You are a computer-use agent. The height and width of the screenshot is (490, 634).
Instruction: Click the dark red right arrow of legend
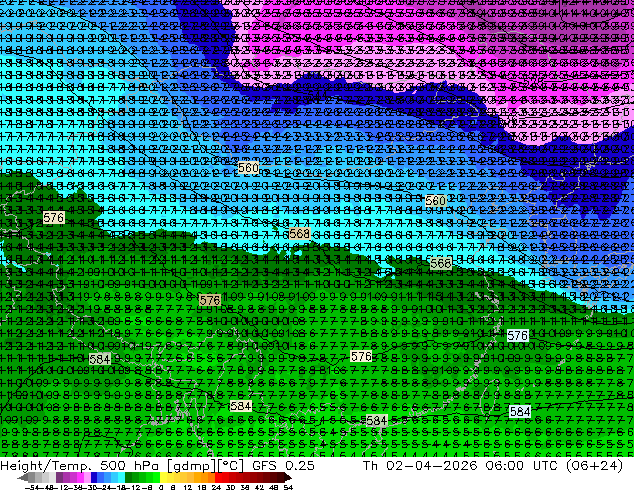tap(287, 478)
